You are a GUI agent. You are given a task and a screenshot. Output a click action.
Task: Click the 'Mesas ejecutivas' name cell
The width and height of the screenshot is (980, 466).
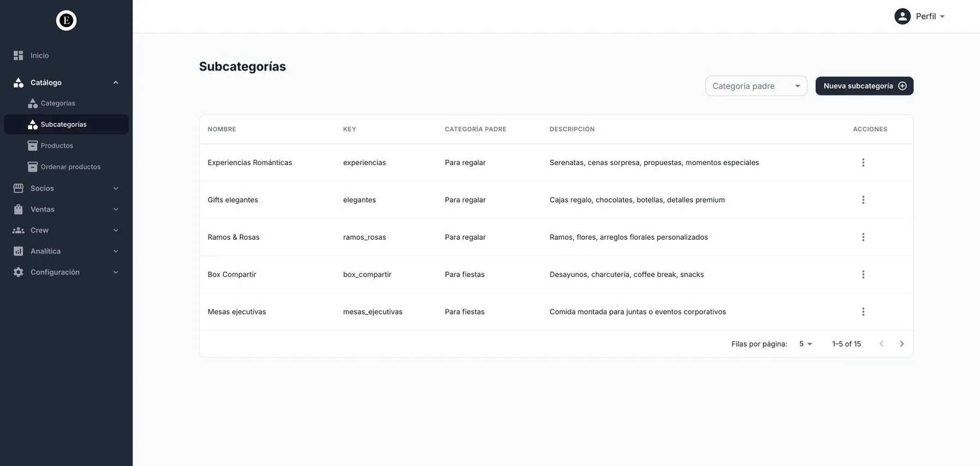coord(237,312)
